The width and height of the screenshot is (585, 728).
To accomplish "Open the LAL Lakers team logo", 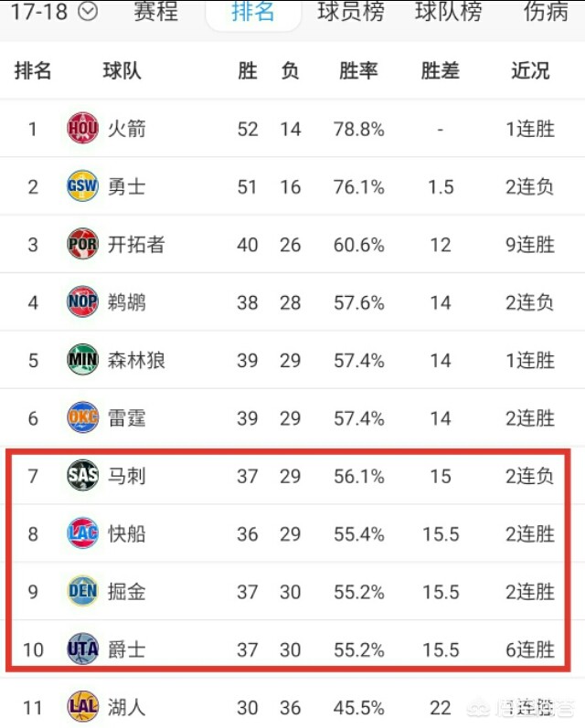I will tap(82, 707).
